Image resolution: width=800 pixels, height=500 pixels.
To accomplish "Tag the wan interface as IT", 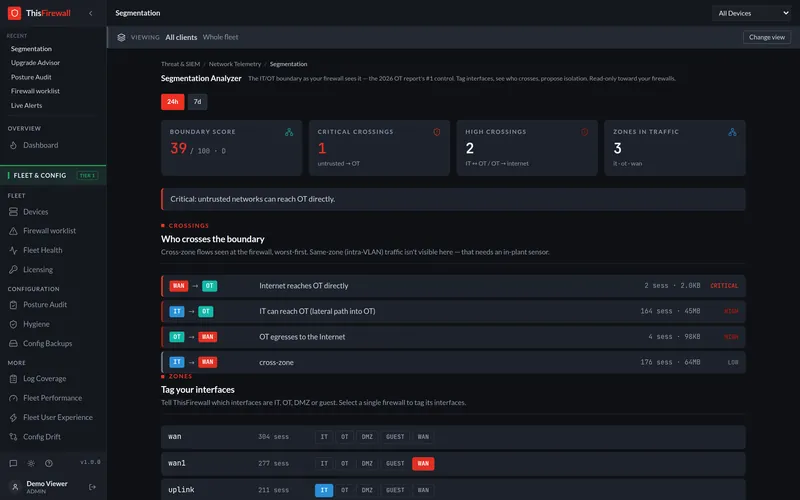I will click(324, 437).
